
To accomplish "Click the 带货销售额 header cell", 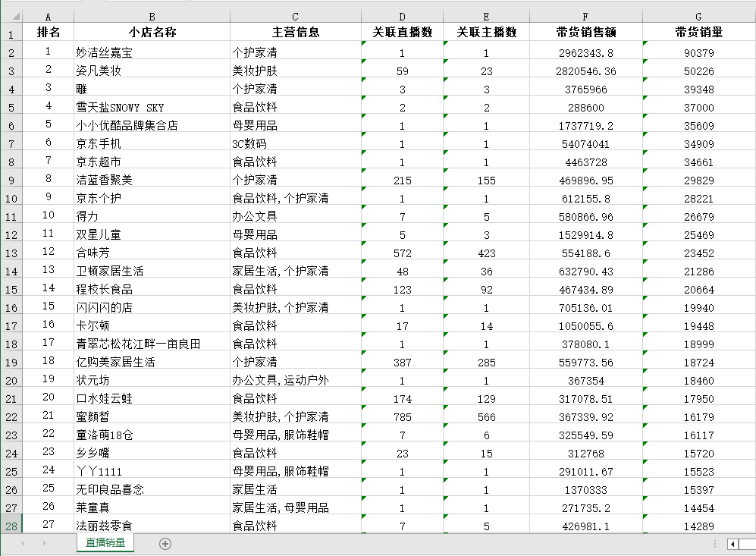I will coord(586,33).
